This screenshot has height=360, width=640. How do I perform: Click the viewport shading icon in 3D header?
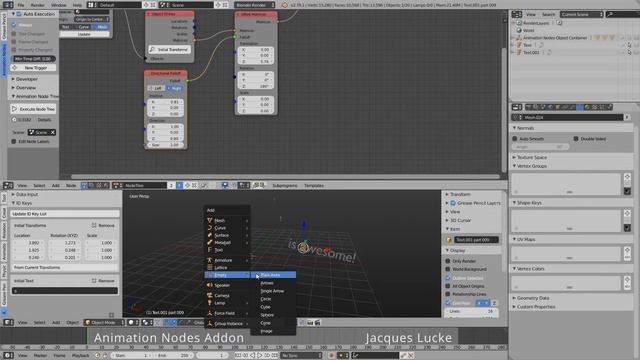point(133,322)
